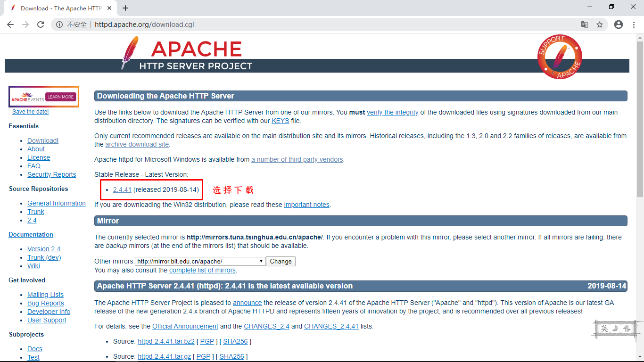The width and height of the screenshot is (644, 362).
Task: Open Version 2.4 documentation link
Action: [x=44, y=249]
